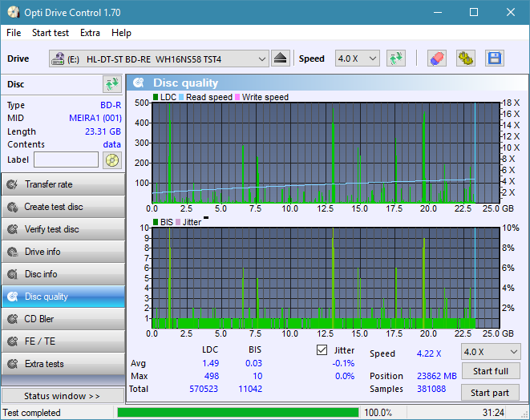Open the Extra menu
Image resolution: width=530 pixels, height=420 pixels.
[x=90, y=33]
